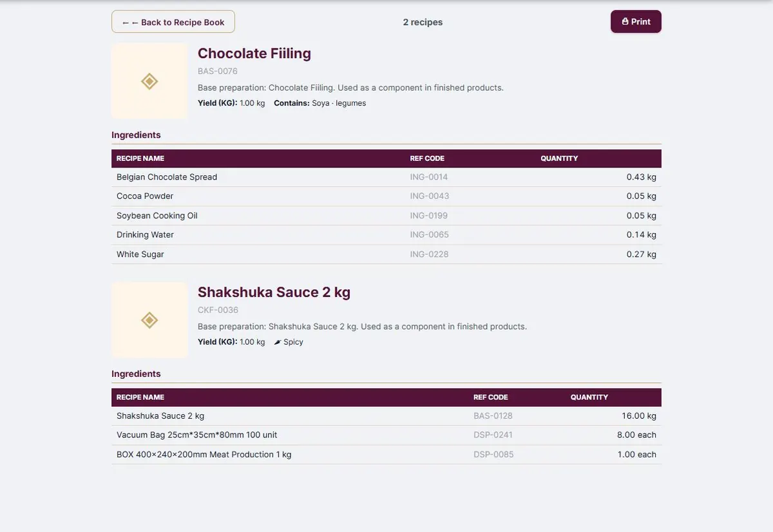Screen dimensions: 773x532
Task: Click the Soya · legumes allergen text
Action: click(x=339, y=103)
